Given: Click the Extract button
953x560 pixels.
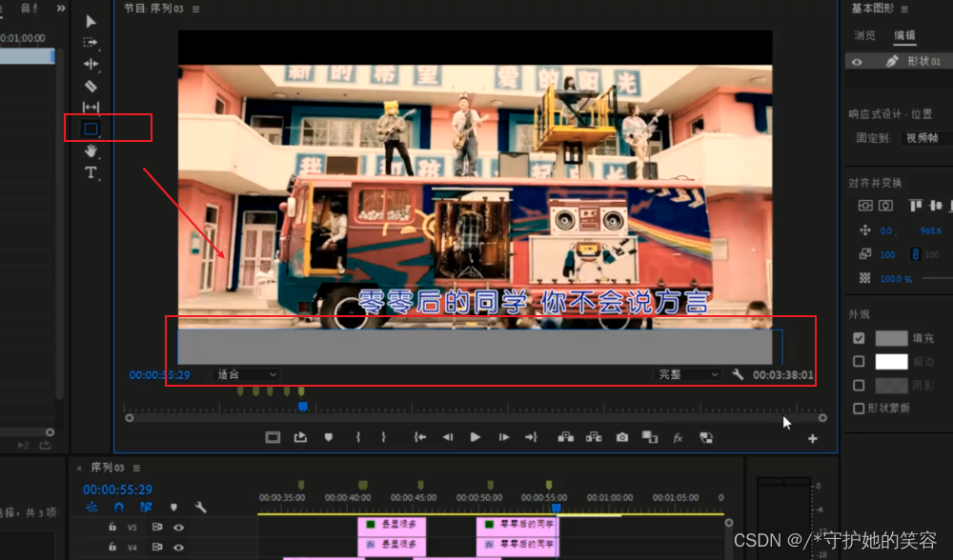Looking at the screenshot, I should point(594,437).
